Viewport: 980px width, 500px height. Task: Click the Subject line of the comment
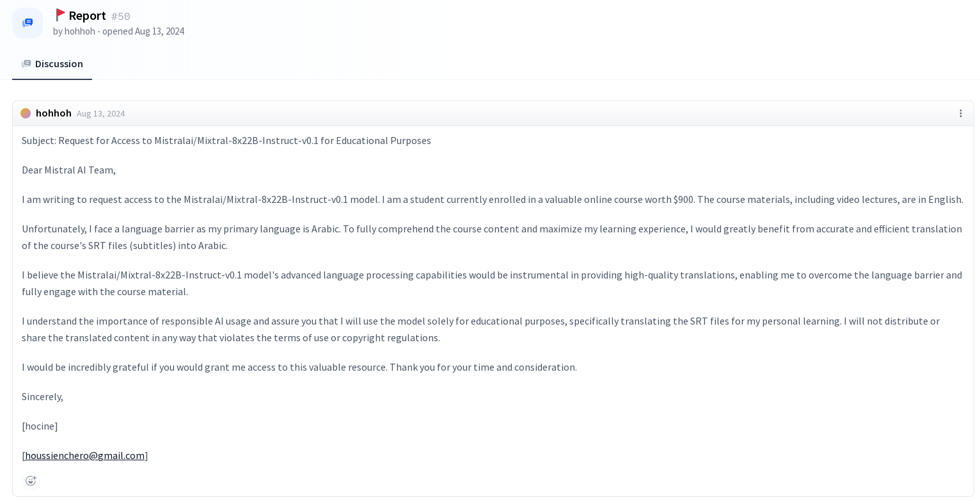tap(226, 140)
